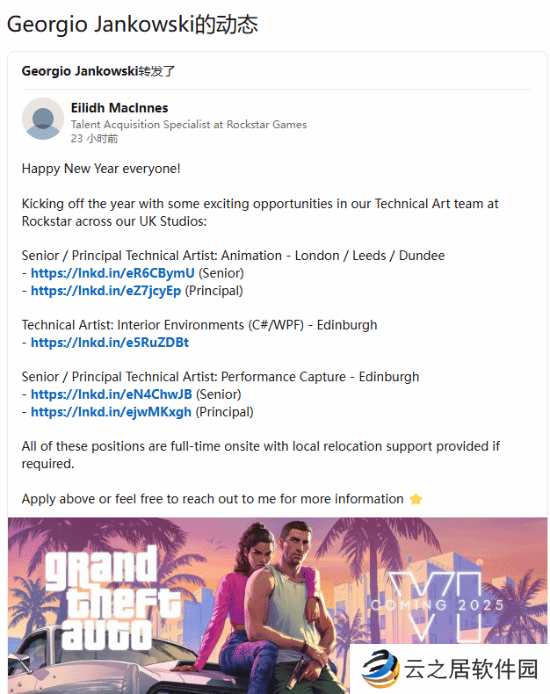
Task: Click the VI Coming 2025 logo
Action: point(437,605)
